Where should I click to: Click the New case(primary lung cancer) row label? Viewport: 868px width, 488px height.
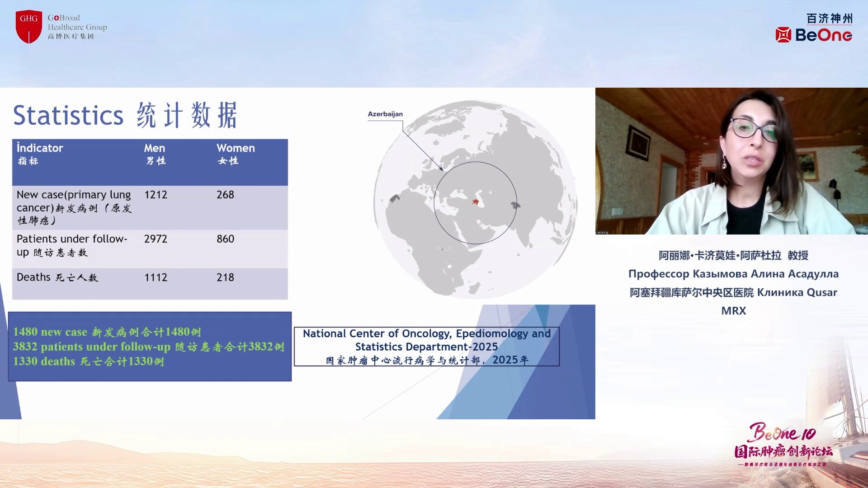tap(74, 207)
